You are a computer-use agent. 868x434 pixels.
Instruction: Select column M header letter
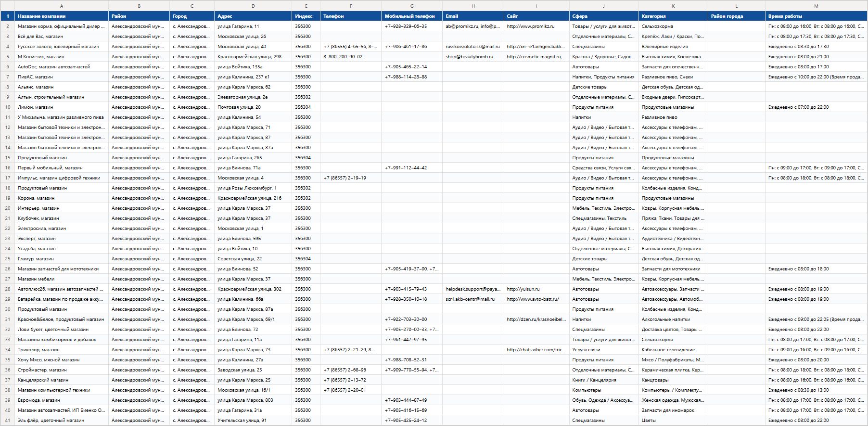[816, 6]
